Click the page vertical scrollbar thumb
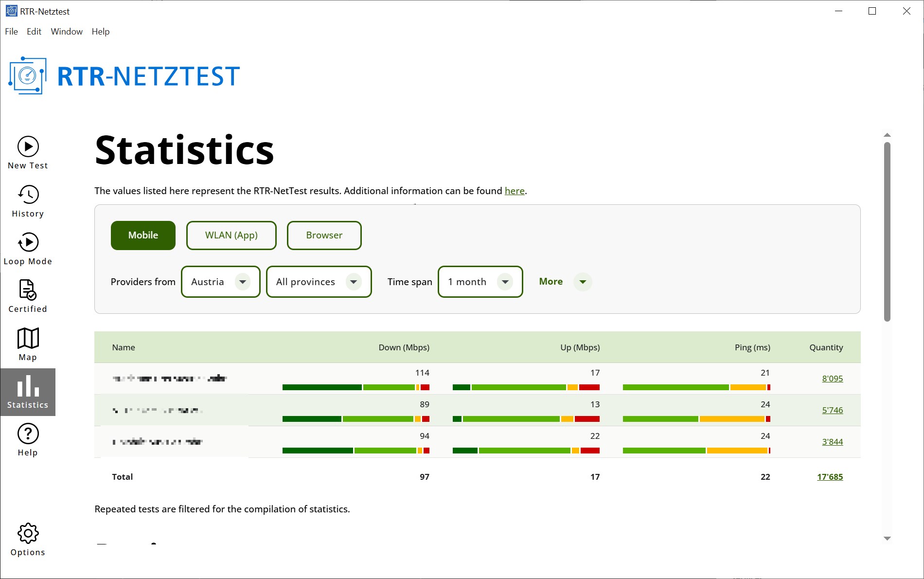This screenshot has width=924, height=579. (887, 232)
